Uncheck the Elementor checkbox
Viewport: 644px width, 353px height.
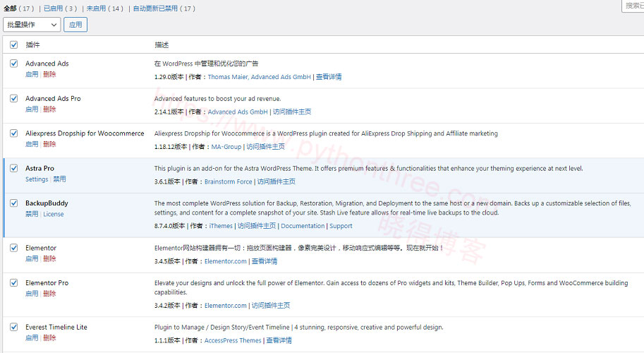tap(14, 248)
